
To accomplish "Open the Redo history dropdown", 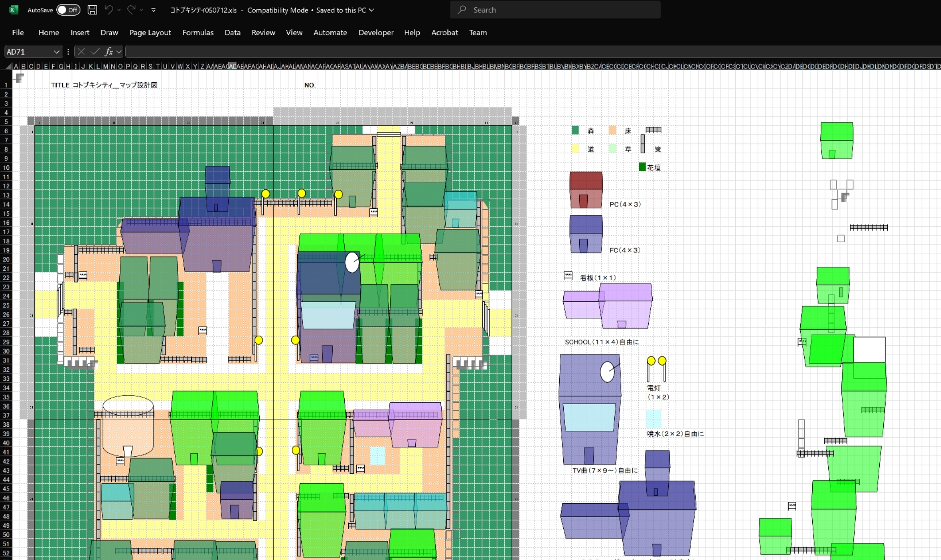I will (141, 10).
